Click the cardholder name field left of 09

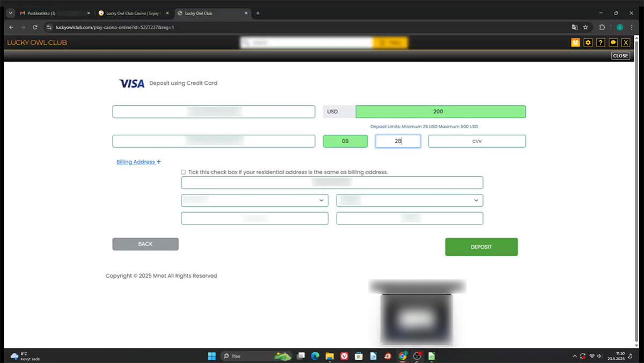[214, 141]
